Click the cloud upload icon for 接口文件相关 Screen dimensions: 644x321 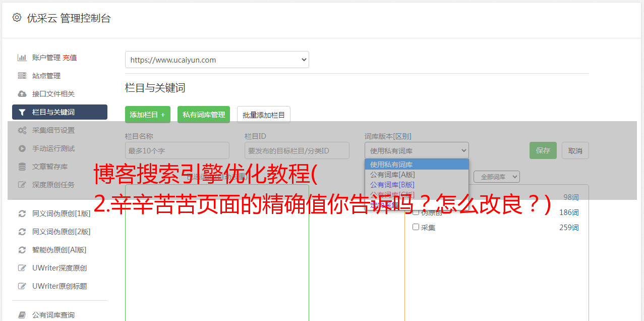pos(22,94)
